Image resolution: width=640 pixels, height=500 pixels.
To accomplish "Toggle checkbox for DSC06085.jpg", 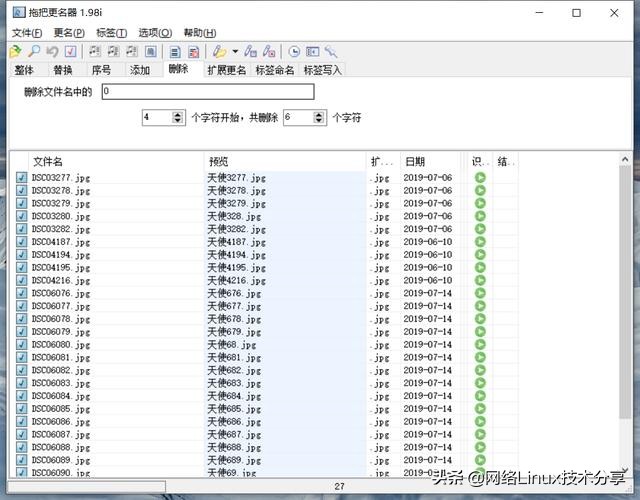I will click(x=21, y=409).
